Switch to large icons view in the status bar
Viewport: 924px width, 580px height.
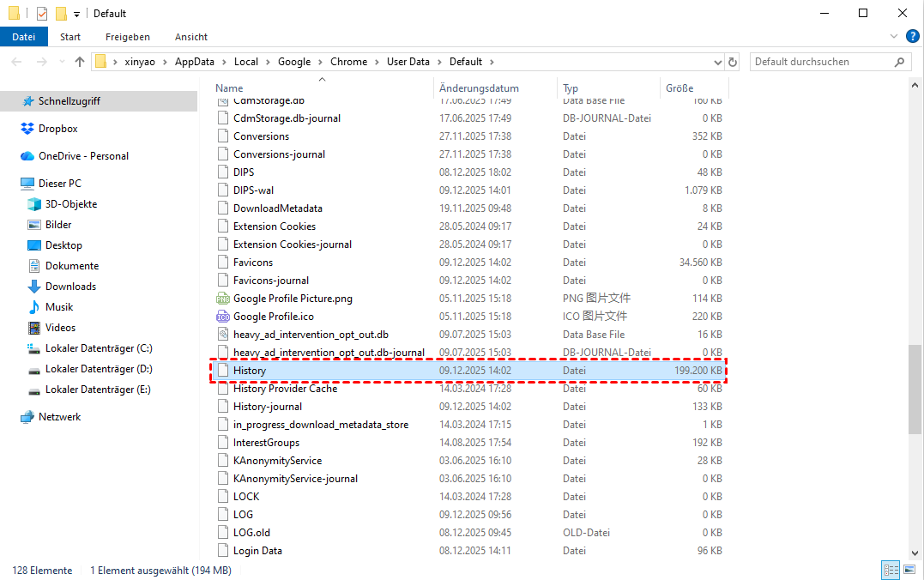click(909, 570)
